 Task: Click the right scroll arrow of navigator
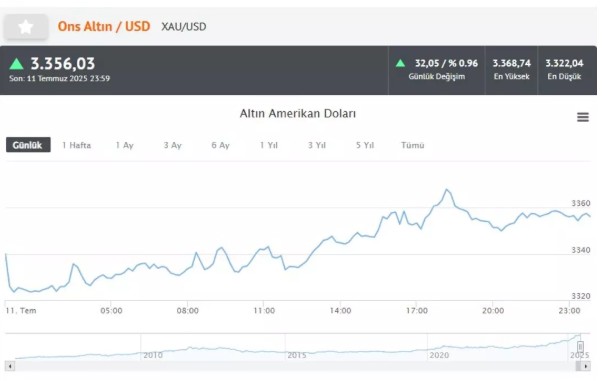[x=586, y=366]
